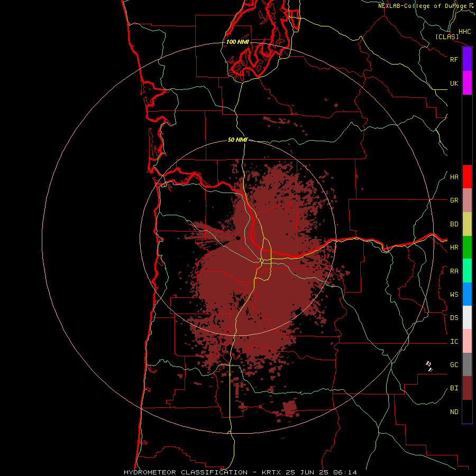The width and height of the screenshot is (476, 476).
Task: Click the dark green HR swatch
Action: pyautogui.click(x=467, y=248)
